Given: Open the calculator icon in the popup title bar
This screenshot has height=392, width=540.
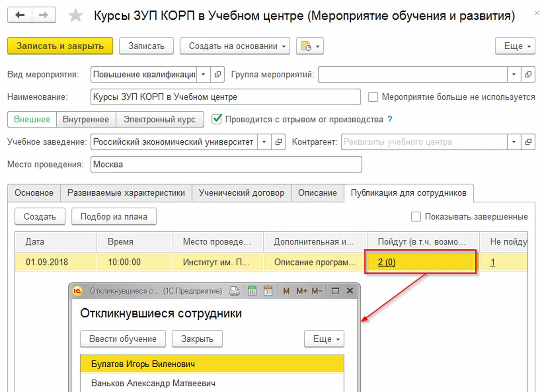Looking at the screenshot, I should [x=252, y=291].
